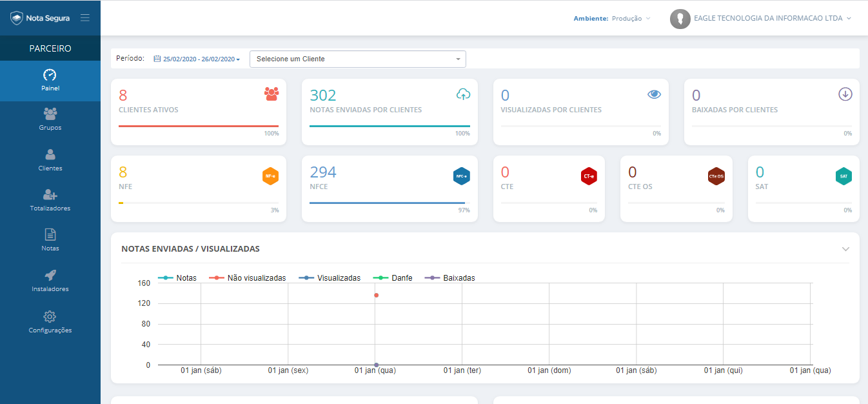Click the calendar icon beside Período
Viewport: 868px width, 404px height.
157,59
